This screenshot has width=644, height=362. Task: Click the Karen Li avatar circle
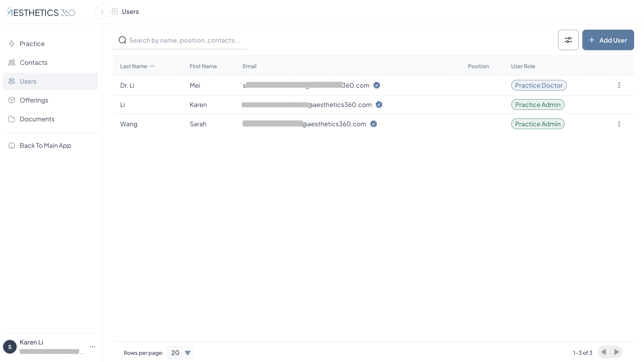(x=10, y=347)
